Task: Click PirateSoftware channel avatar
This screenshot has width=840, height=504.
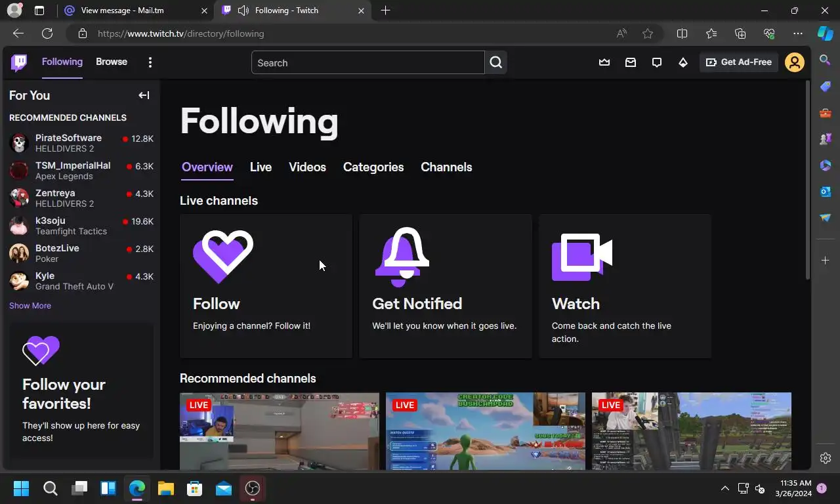Action: coord(19,143)
